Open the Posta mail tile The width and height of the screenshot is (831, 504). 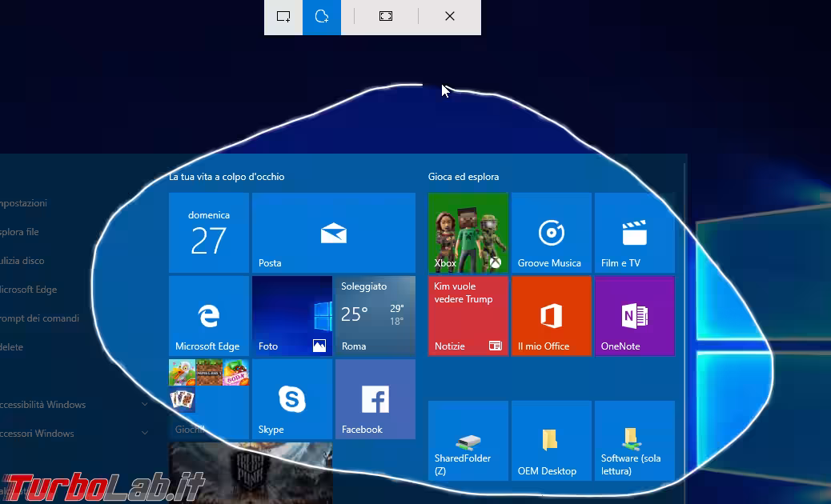(333, 233)
